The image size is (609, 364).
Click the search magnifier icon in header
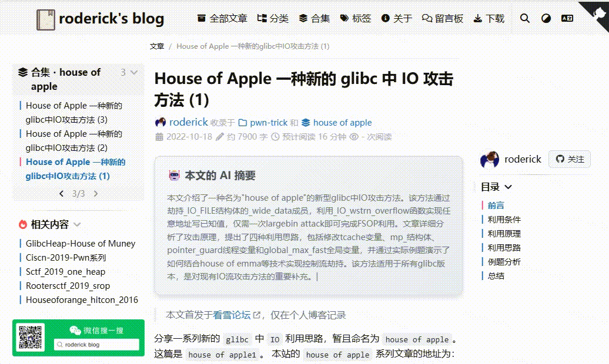click(525, 19)
